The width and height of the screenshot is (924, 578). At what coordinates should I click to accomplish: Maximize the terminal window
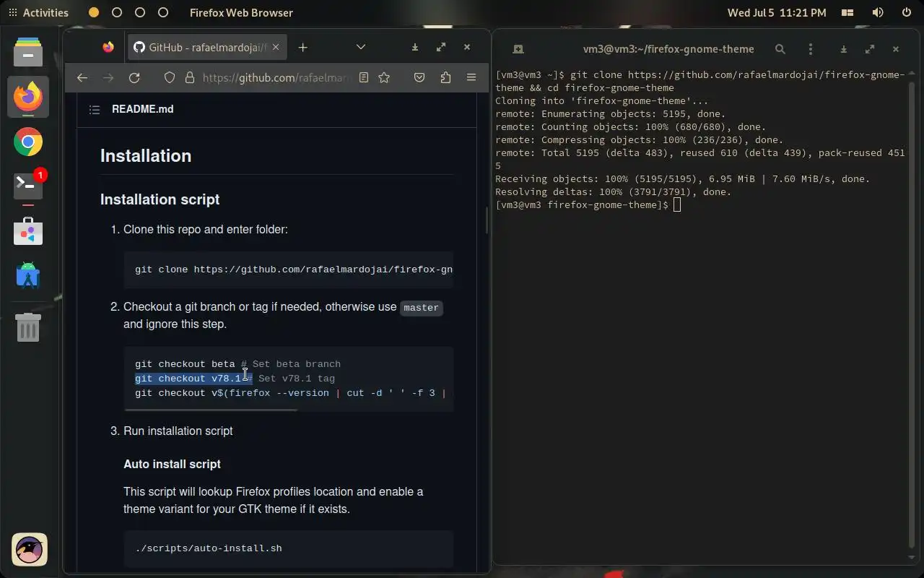pos(870,49)
